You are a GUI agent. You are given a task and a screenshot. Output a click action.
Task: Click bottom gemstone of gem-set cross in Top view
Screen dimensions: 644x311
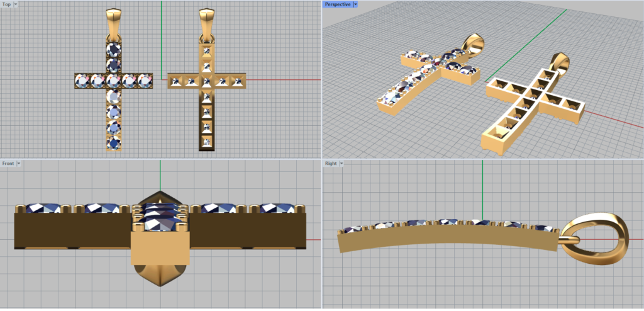click(113, 142)
